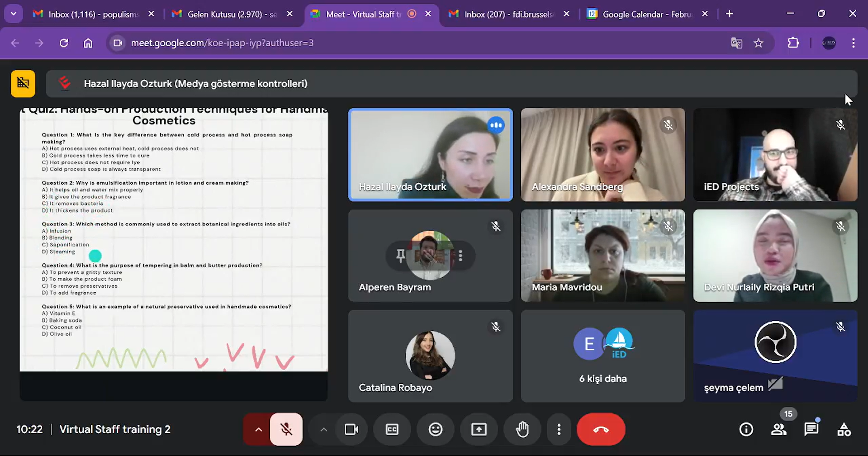This screenshot has height=456, width=868.
Task: Unmute the microphone in meeting controls
Action: coord(286,429)
